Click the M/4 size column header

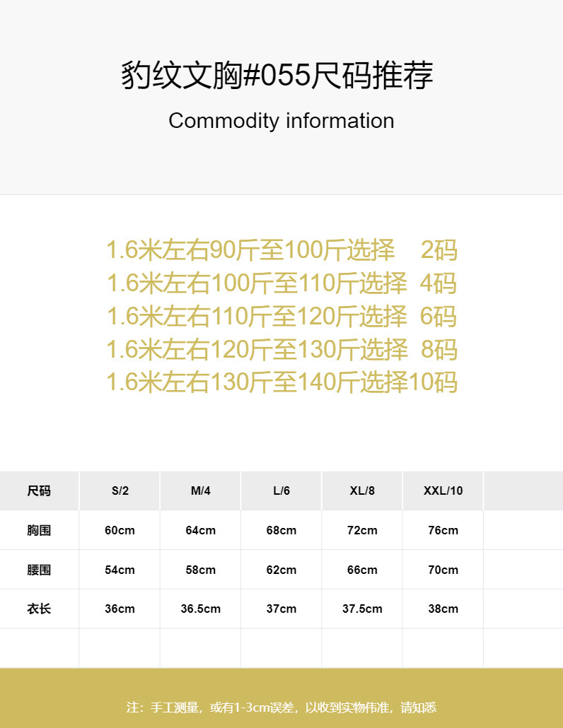tap(200, 491)
